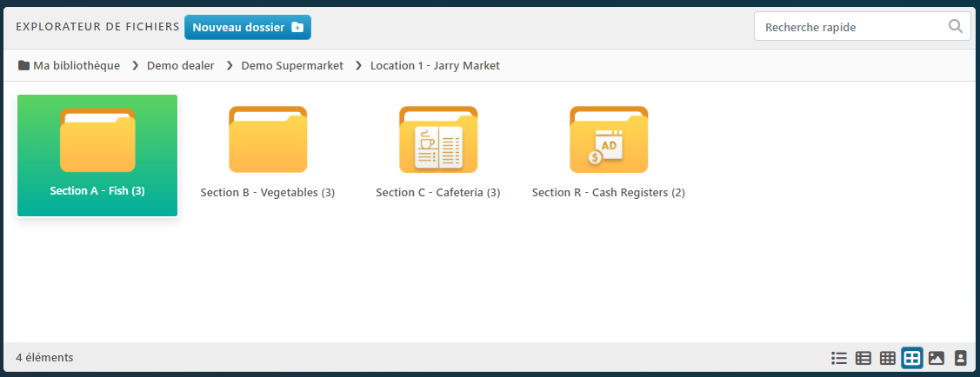The image size is (980, 377).
Task: Click the Section B - Vegetables (3) label
Action: point(268,193)
